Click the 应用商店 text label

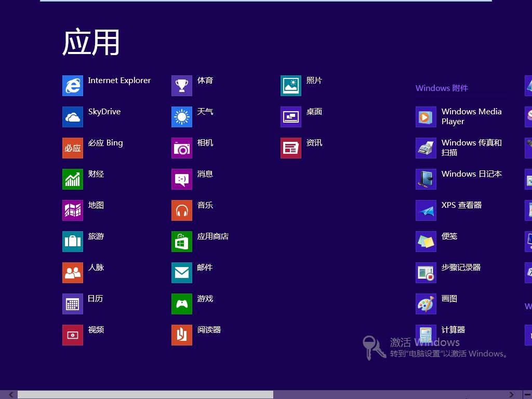click(x=212, y=236)
